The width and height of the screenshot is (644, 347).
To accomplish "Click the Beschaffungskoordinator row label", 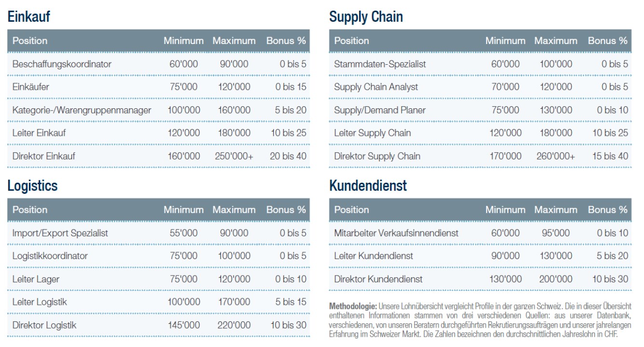I will click(x=62, y=64).
